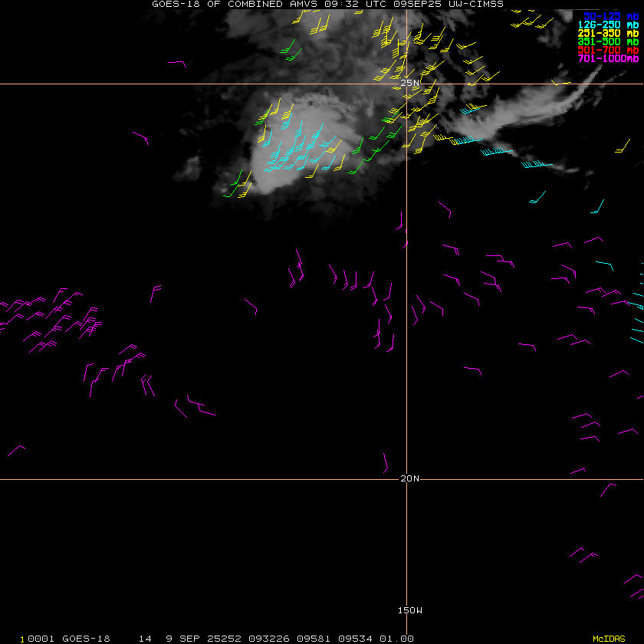The image size is (644, 644).
Task: Click the GOES-18 title text at top
Action: pos(176,4)
